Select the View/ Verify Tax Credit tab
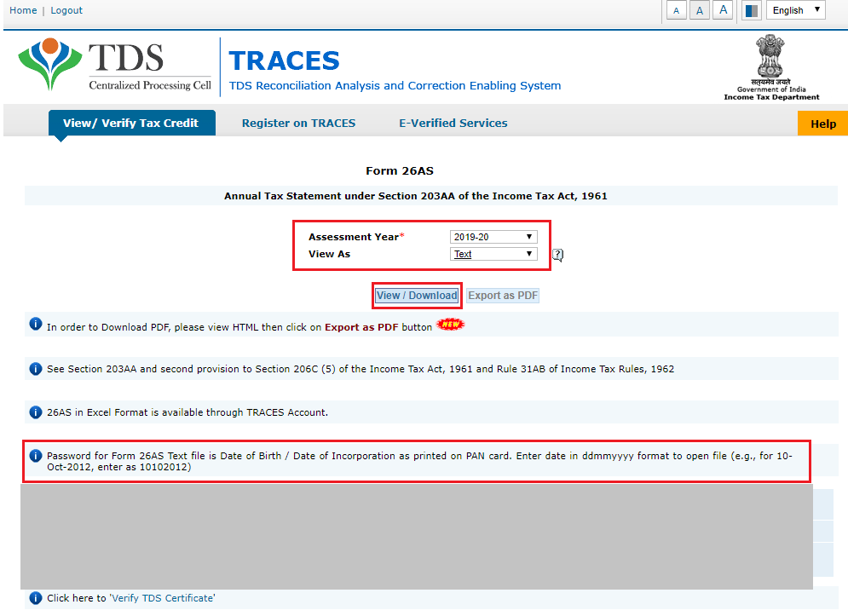Image resolution: width=848 pixels, height=616 pixels. point(131,123)
